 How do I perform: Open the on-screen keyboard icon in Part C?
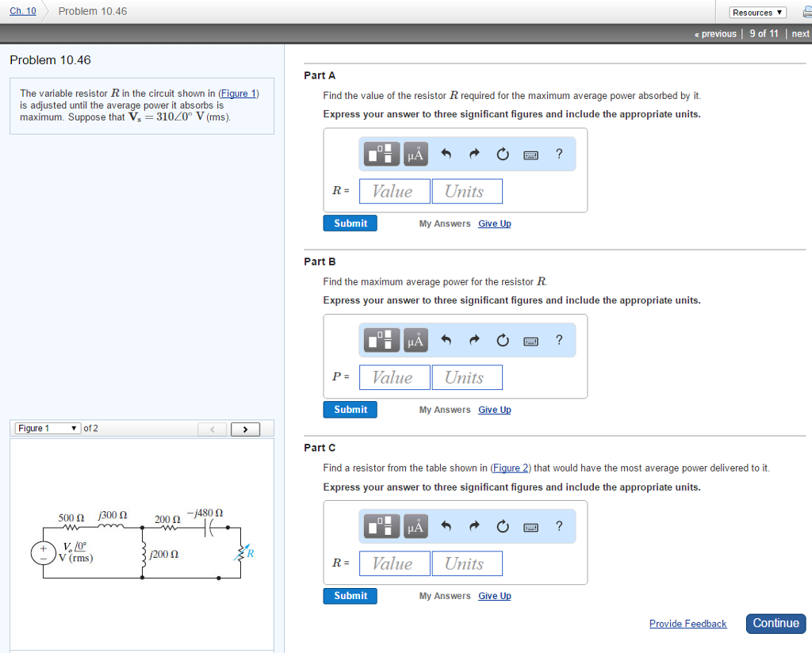coord(530,526)
